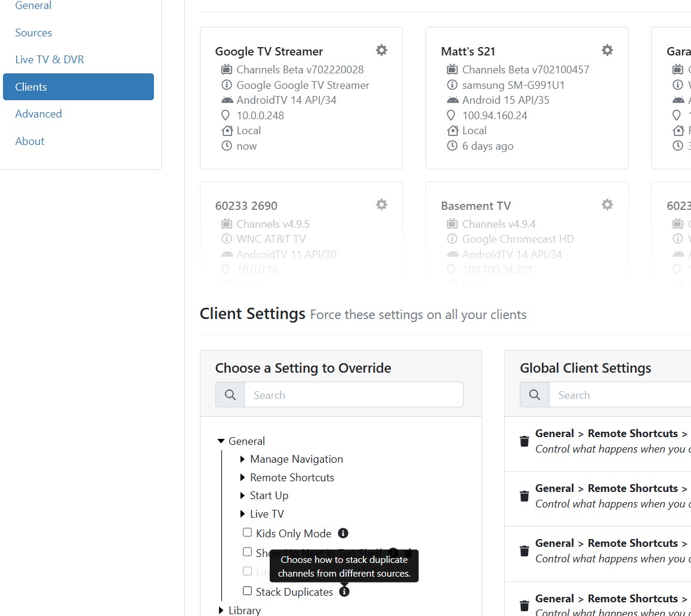The width and height of the screenshot is (691, 616).
Task: Expand the Library tree section
Action: [x=221, y=610]
